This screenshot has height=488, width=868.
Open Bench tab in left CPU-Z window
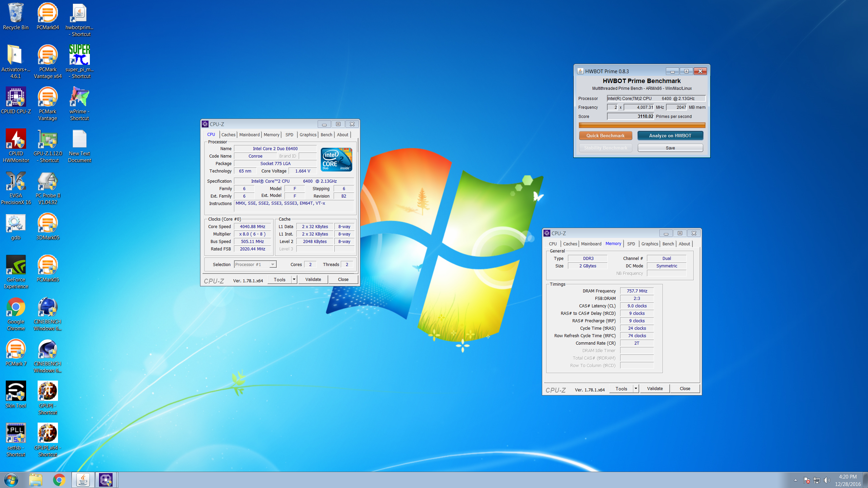(327, 135)
